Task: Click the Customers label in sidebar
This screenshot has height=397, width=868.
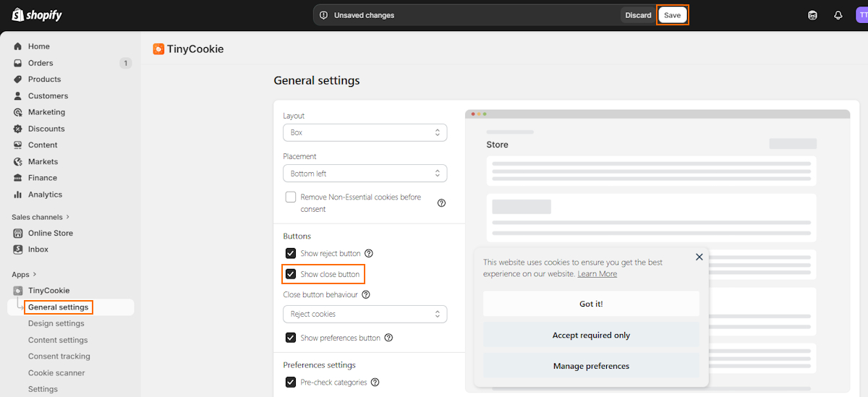Action: [48, 95]
